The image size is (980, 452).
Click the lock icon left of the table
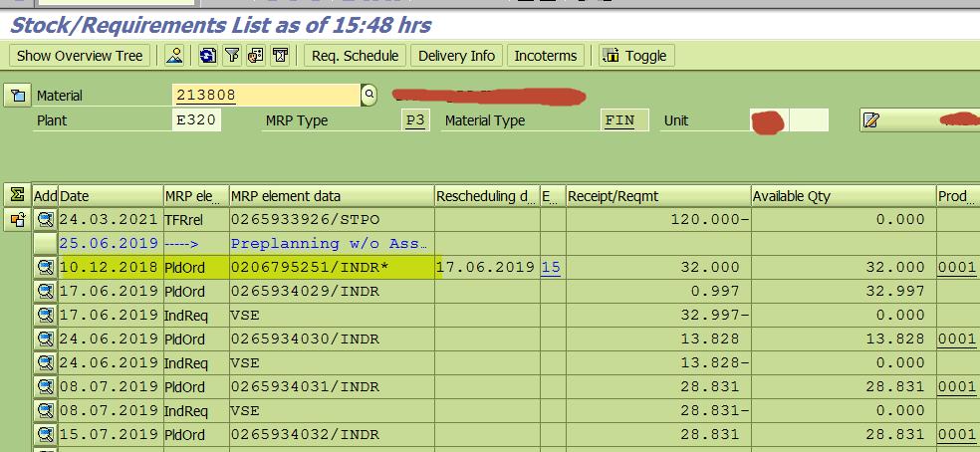point(18,219)
